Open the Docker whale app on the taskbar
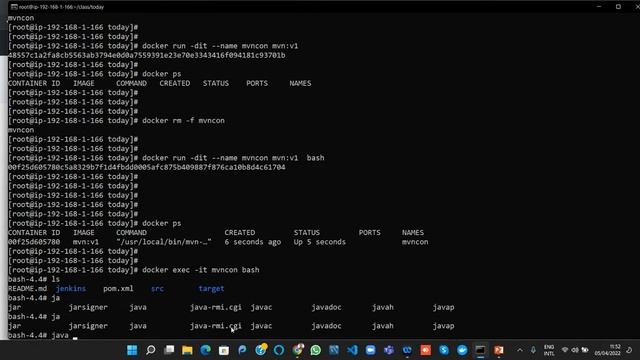 point(462,350)
